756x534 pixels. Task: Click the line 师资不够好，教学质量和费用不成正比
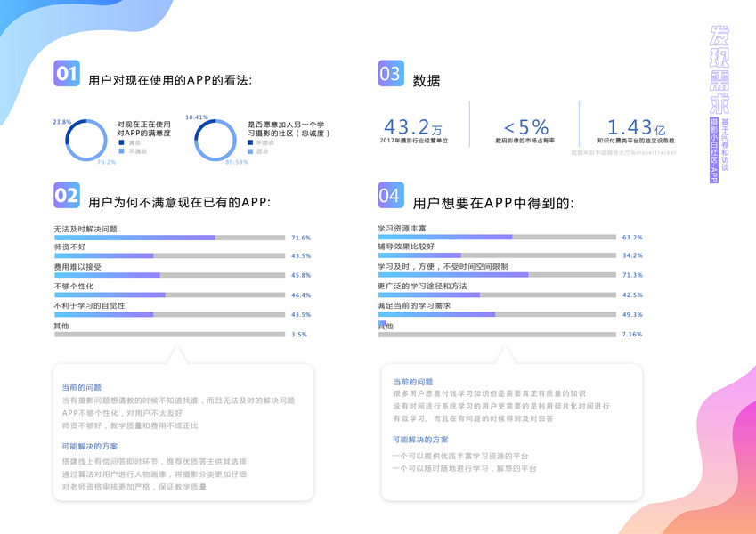[130, 425]
